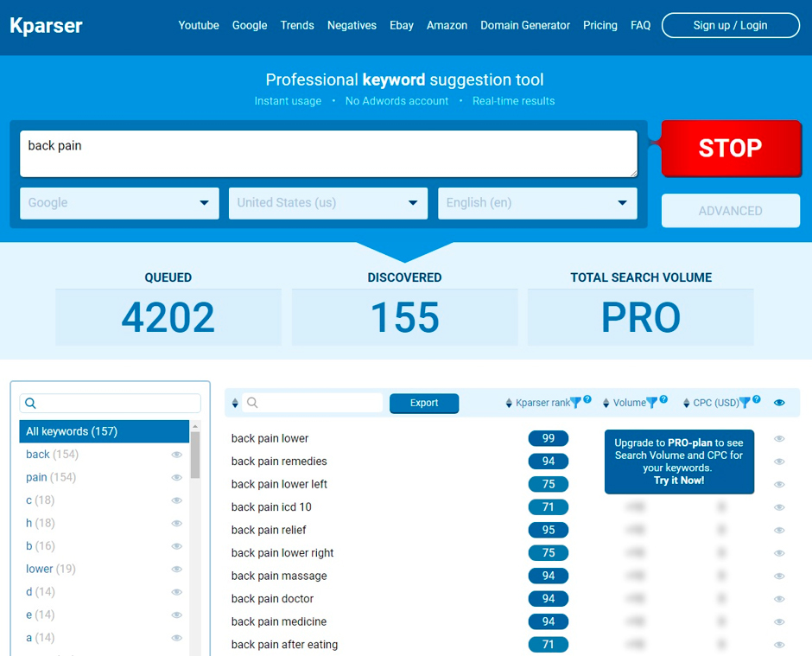Image resolution: width=812 pixels, height=656 pixels.
Task: Open the Amazon nav item
Action: click(x=447, y=25)
